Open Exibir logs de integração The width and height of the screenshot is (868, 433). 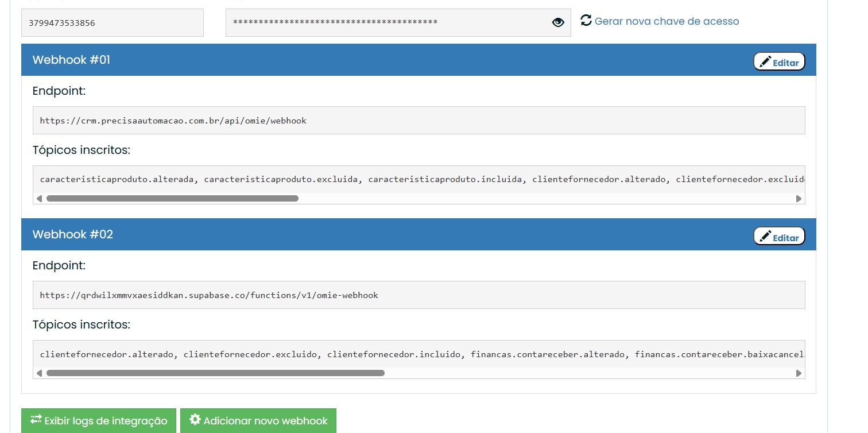coord(98,420)
